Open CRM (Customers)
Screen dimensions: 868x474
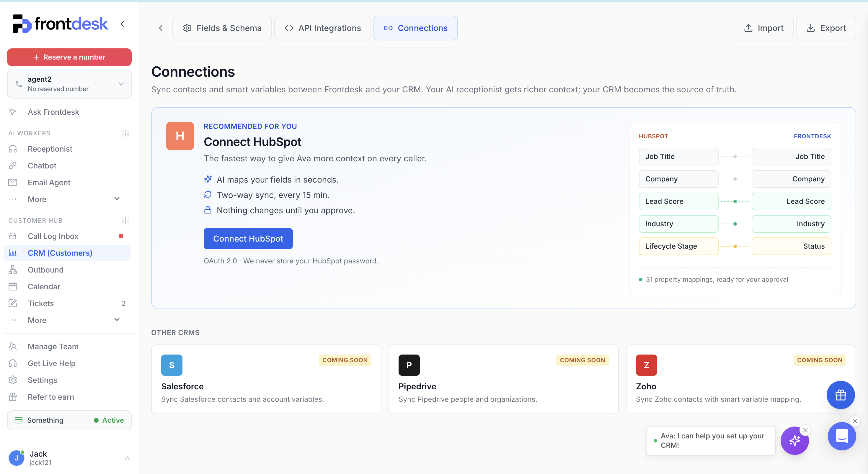(x=67, y=253)
